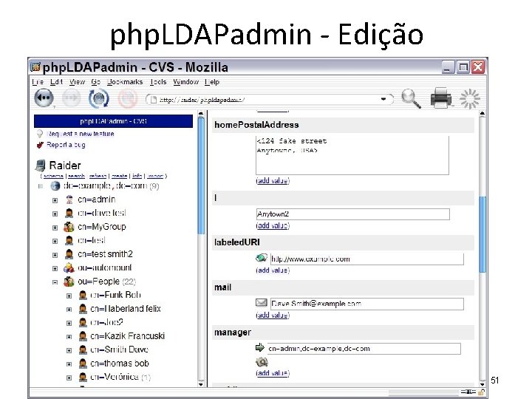Click add value under the mail field
Screen dimensions: 532x399
pyautogui.click(x=273, y=315)
